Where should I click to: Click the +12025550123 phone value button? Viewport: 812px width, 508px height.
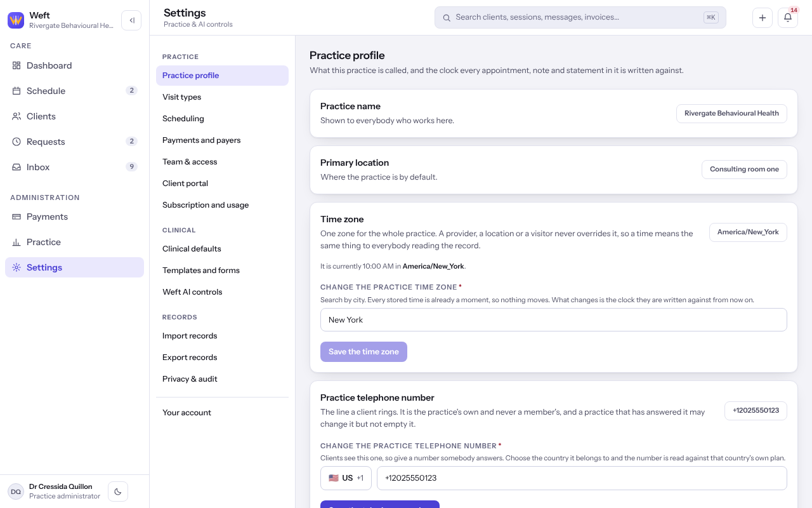(x=756, y=411)
